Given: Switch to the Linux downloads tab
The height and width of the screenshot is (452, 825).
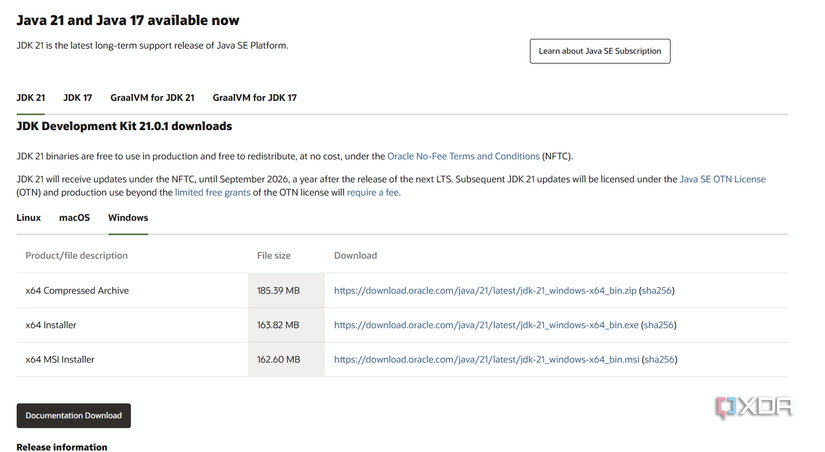Looking at the screenshot, I should [x=29, y=217].
